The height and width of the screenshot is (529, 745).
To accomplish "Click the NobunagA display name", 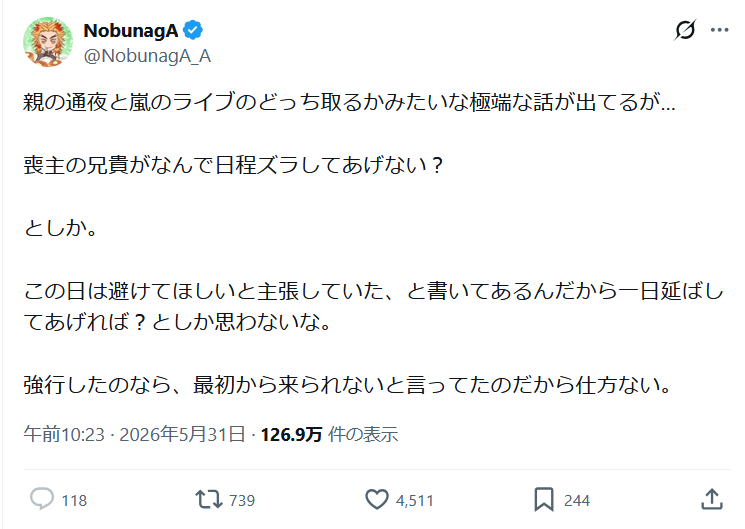I will [x=131, y=31].
